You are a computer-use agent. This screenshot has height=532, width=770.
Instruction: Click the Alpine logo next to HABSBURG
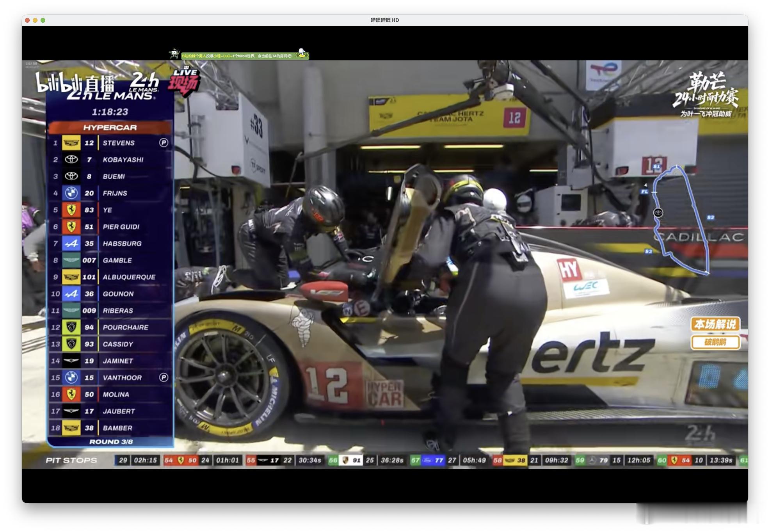pos(71,244)
